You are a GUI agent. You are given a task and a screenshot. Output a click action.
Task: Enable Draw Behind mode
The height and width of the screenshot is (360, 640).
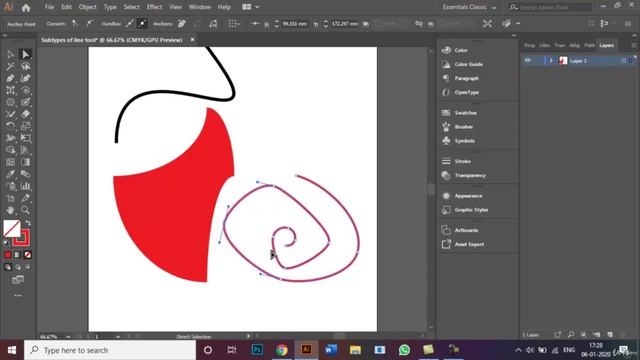(18, 267)
